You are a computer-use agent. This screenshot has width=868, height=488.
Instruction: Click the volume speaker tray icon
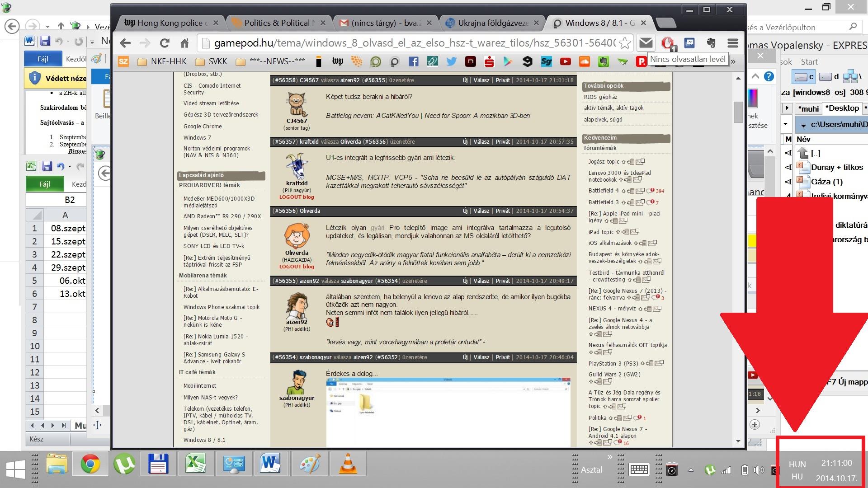pyautogui.click(x=759, y=470)
